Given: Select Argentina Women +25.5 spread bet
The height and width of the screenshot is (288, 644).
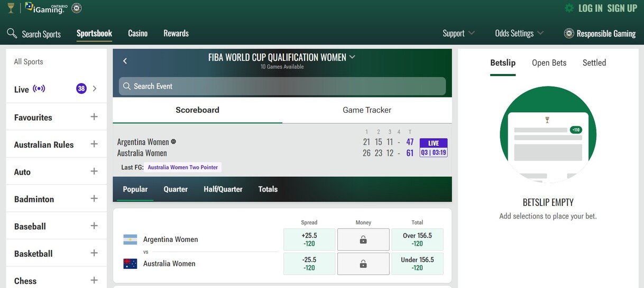Looking at the screenshot, I should point(309,239).
